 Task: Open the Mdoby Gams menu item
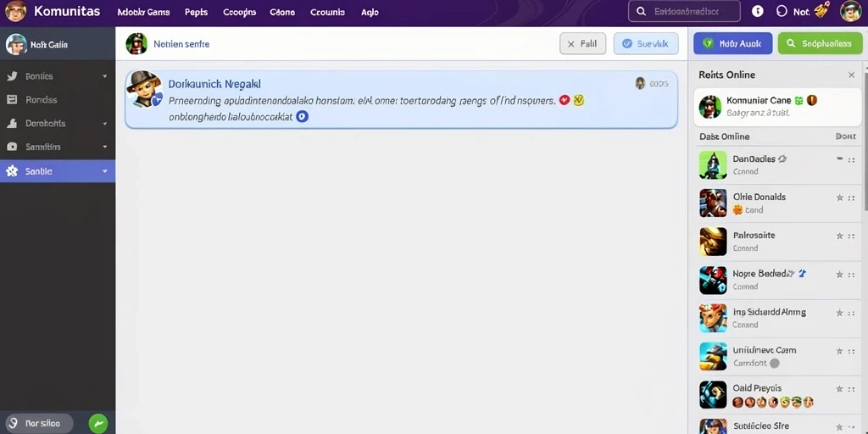pos(143,12)
